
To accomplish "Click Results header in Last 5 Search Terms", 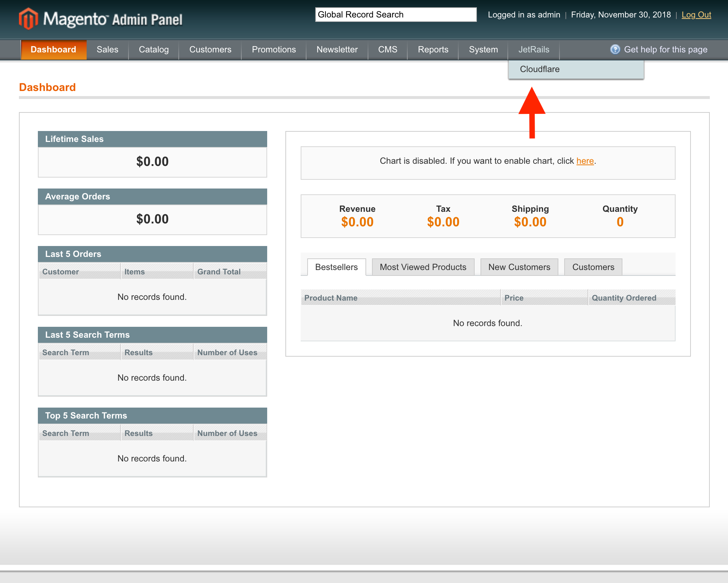I will click(x=157, y=352).
